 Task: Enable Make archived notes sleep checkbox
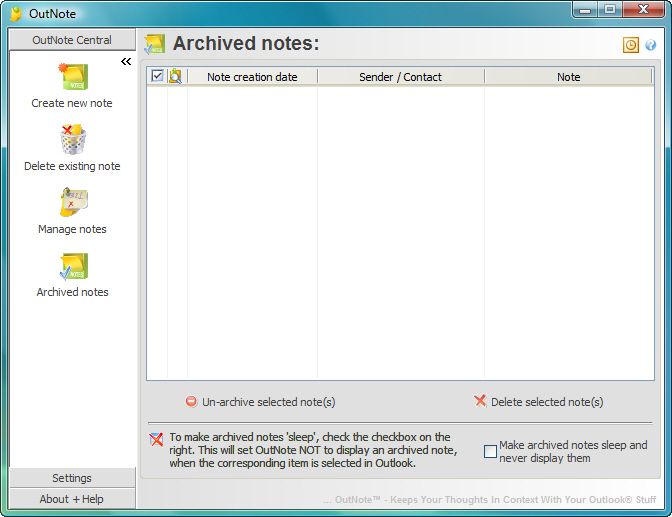[490, 451]
